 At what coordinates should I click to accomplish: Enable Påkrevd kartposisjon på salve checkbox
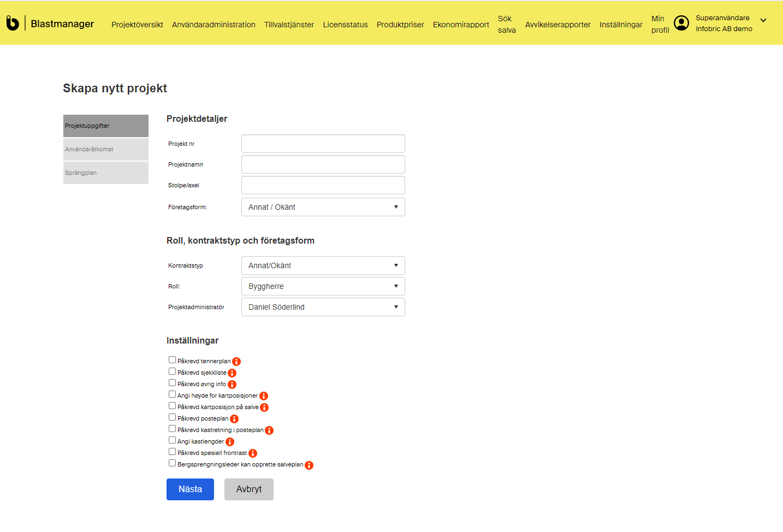tap(172, 406)
